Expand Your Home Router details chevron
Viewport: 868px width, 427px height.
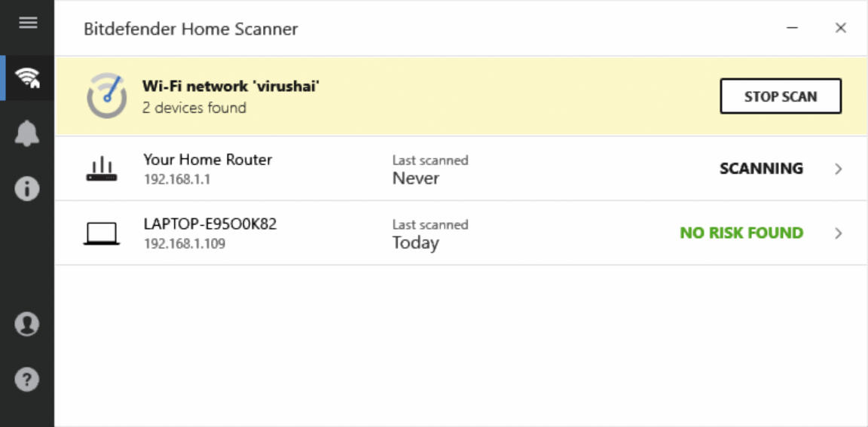[839, 169]
